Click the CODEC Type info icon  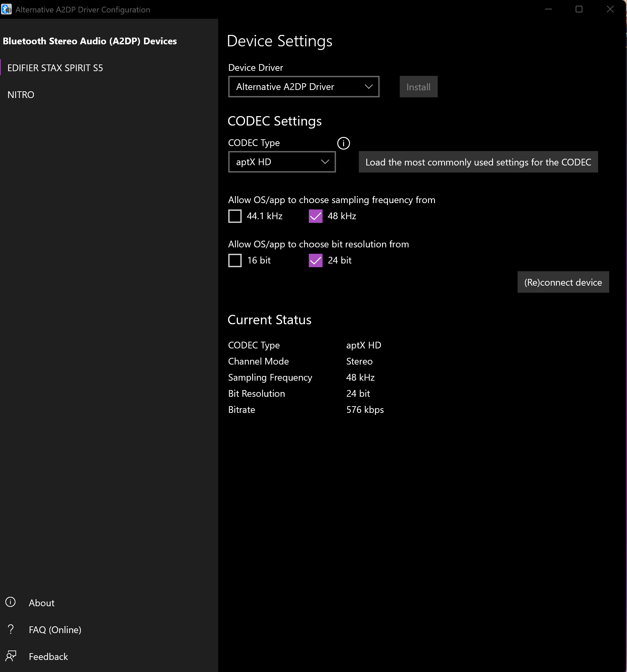tap(343, 143)
